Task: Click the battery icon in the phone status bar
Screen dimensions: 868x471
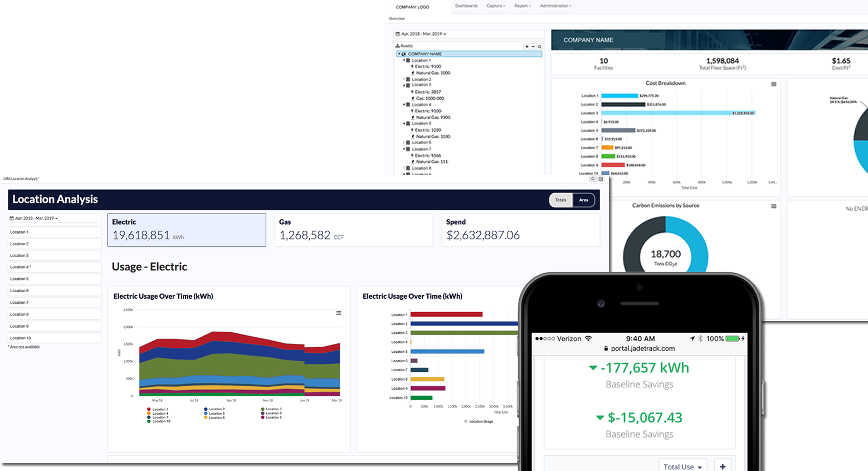Action: click(x=733, y=338)
